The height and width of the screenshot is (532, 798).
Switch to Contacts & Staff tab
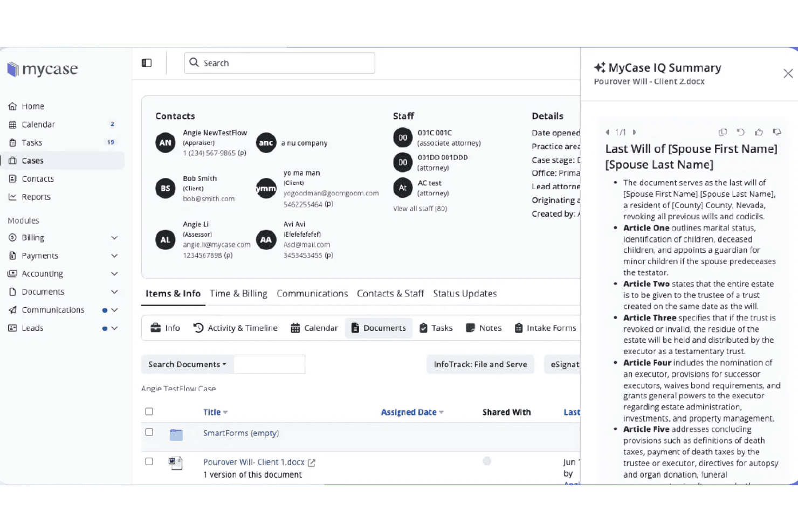pyautogui.click(x=390, y=294)
